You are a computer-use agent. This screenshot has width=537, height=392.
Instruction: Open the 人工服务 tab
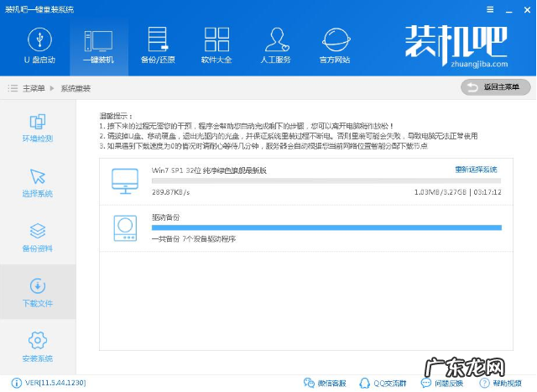point(276,46)
